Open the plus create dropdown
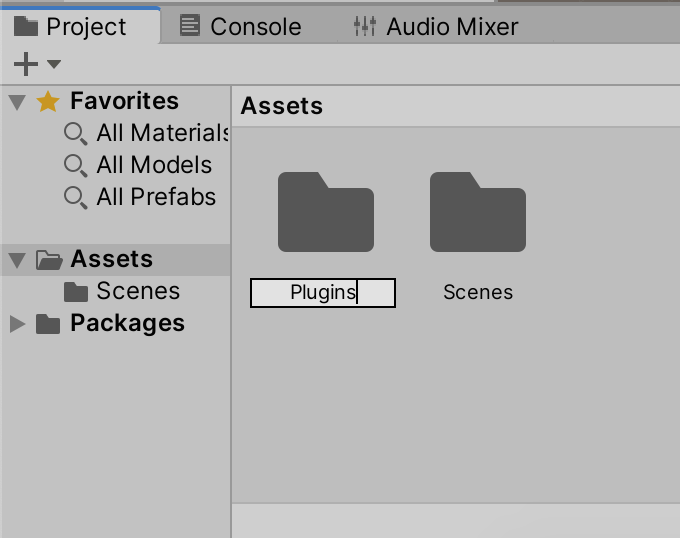 click(x=36, y=65)
